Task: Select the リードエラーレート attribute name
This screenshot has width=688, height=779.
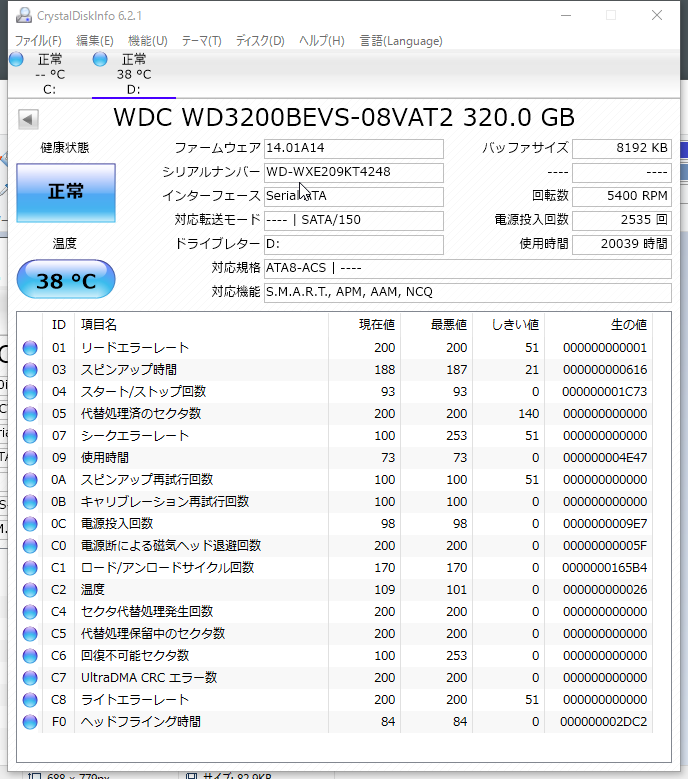Action: [x=135, y=348]
